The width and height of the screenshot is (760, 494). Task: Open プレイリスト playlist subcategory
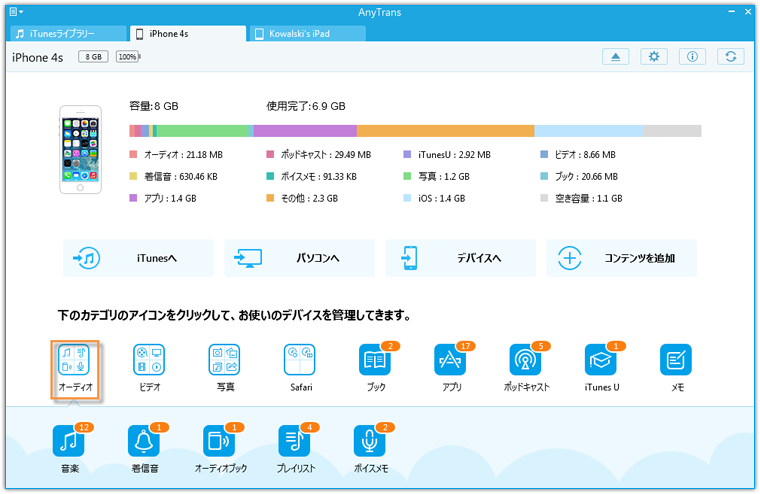(x=295, y=441)
